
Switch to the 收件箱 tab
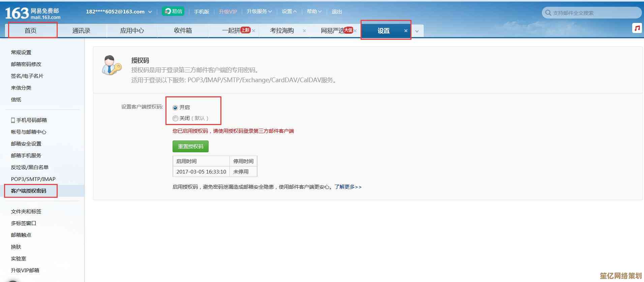tap(183, 31)
